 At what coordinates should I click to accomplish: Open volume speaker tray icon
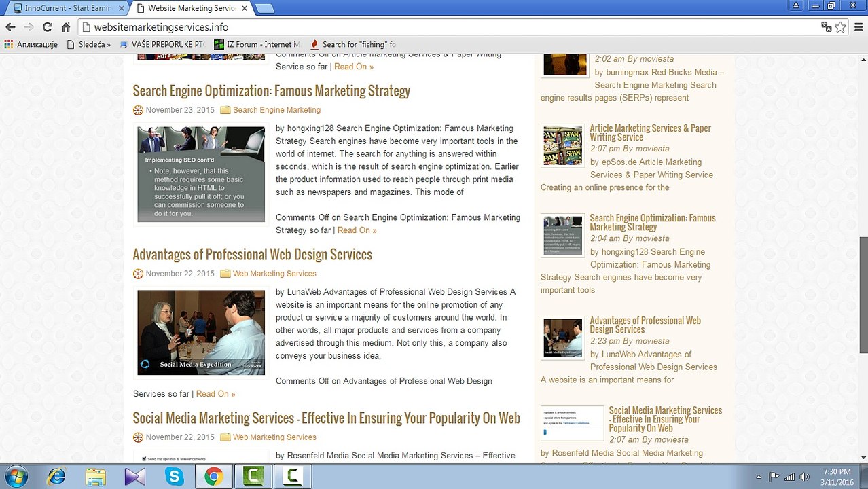(805, 477)
